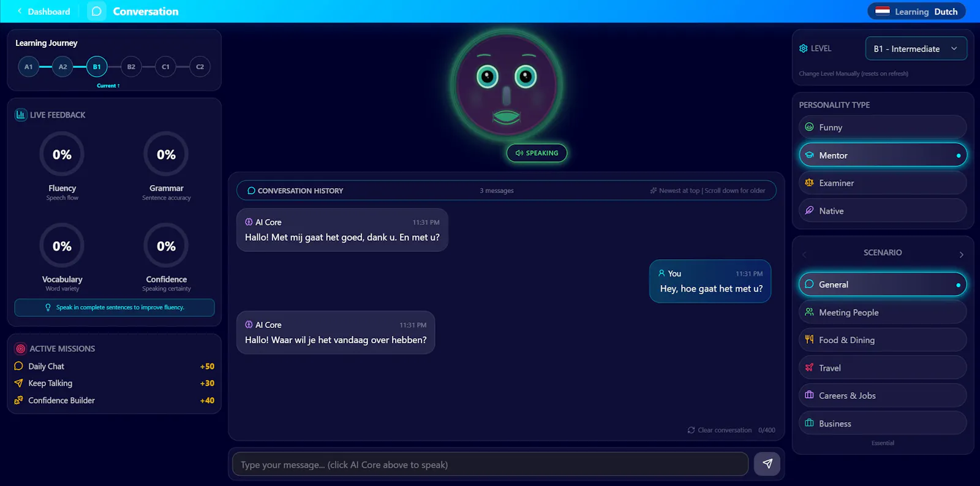
Task: Click the Confidence Builder mission icon
Action: [x=18, y=400]
